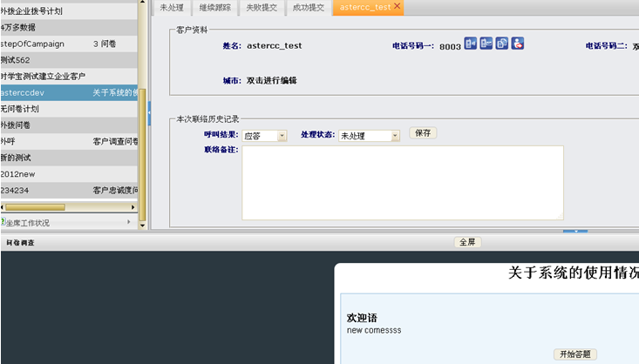639x364 pixels.
Task: Click the dial phone icon beside 8003
Action: pos(471,44)
